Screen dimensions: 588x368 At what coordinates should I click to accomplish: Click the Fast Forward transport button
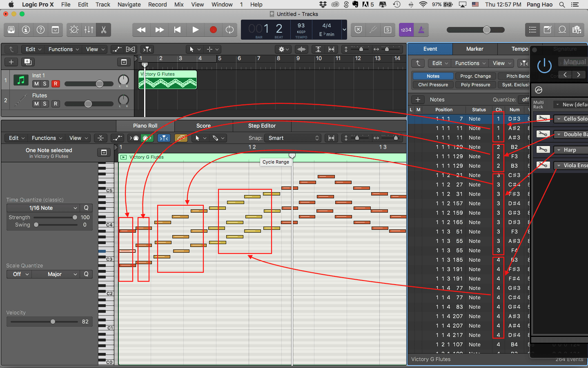pyautogui.click(x=159, y=30)
